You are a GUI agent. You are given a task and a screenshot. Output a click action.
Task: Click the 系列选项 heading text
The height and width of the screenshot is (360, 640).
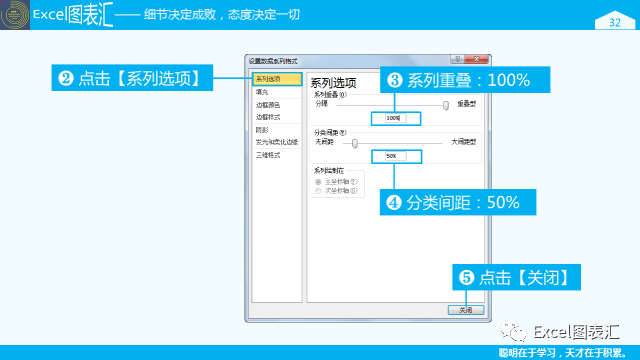coord(333,83)
